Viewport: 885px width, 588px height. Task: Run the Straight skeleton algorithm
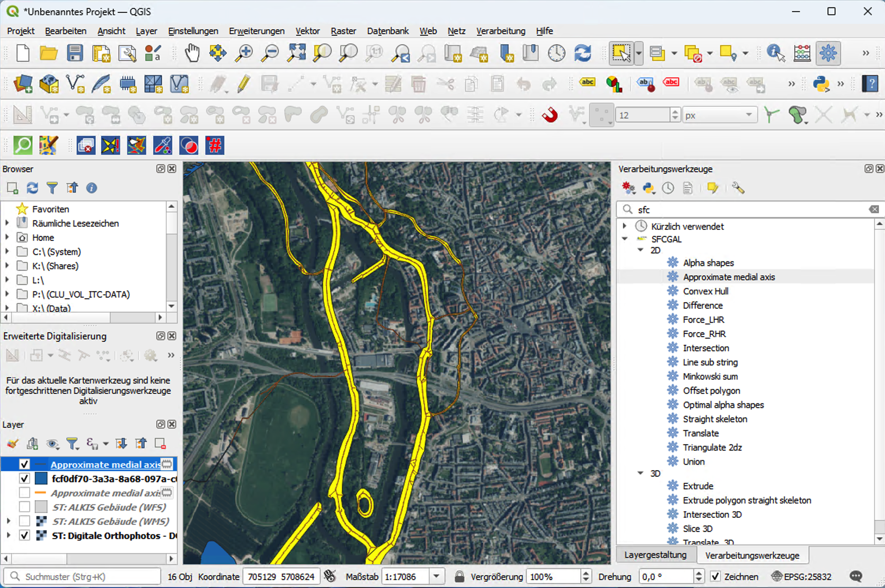[x=715, y=419]
